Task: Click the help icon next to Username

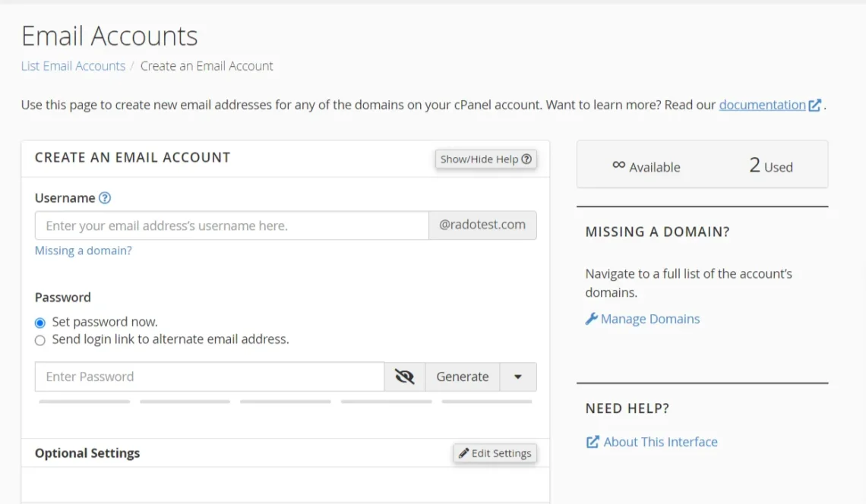Action: click(104, 198)
